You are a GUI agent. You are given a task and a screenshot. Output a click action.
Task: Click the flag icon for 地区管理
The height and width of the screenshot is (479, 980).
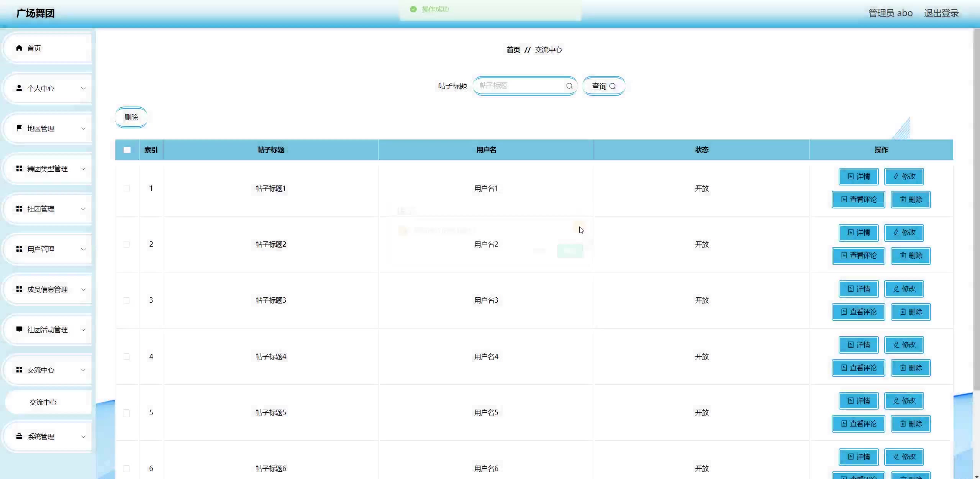click(19, 128)
